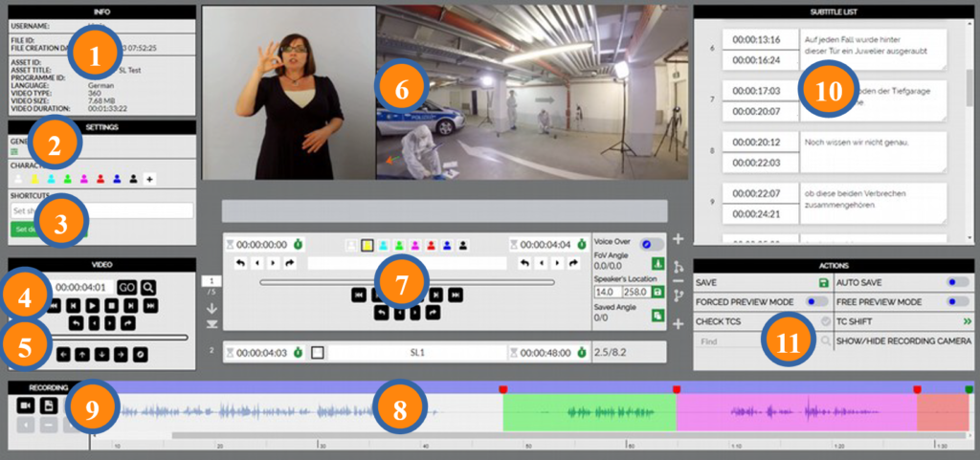This screenshot has width=980, height=460.
Task: Click Show/Hide Recording Camera
Action: pos(904,340)
